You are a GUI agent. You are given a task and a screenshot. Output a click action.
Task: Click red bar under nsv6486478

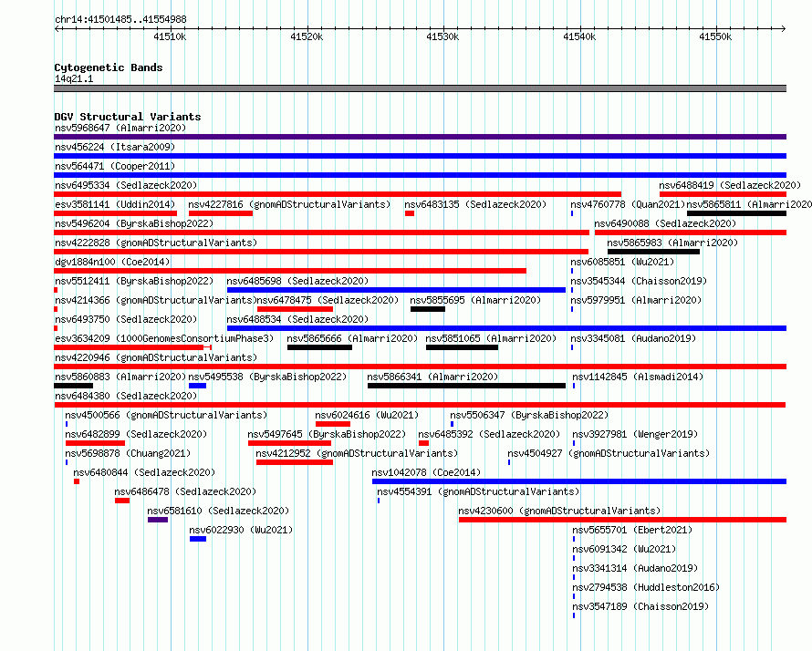click(122, 501)
